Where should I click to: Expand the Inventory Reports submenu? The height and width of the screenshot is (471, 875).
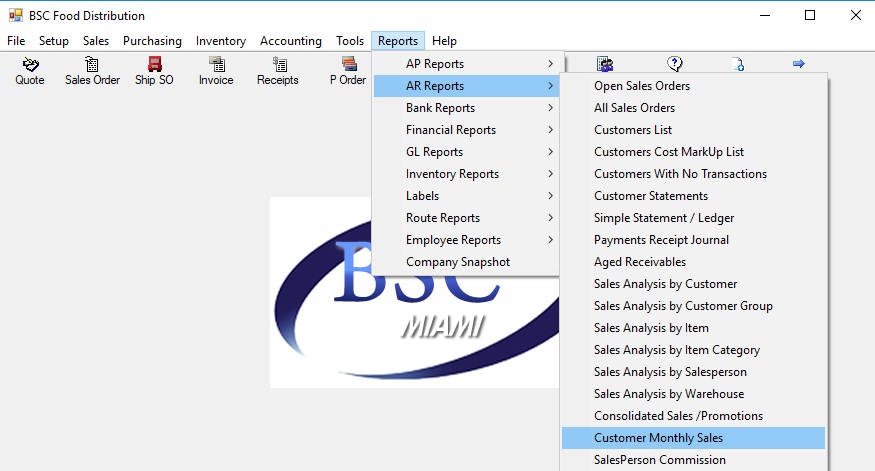tap(466, 174)
